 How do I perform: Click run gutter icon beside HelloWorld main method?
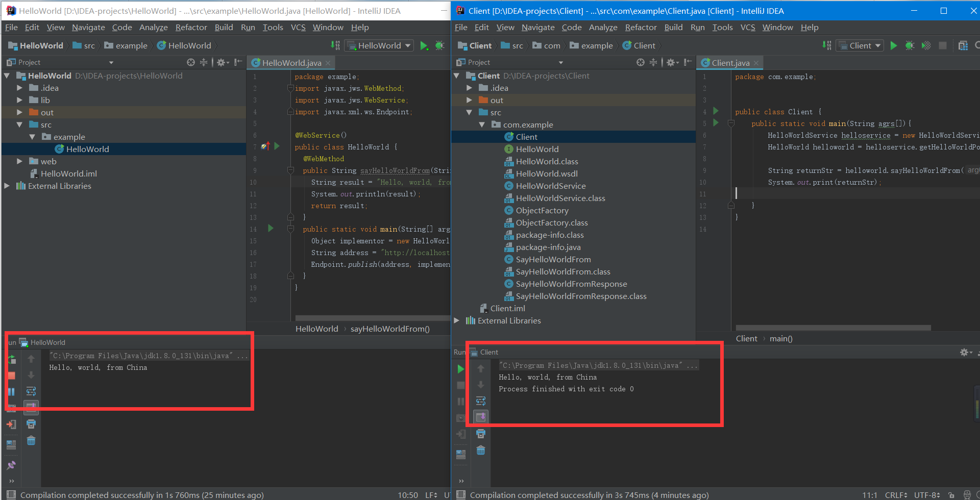[x=271, y=229]
